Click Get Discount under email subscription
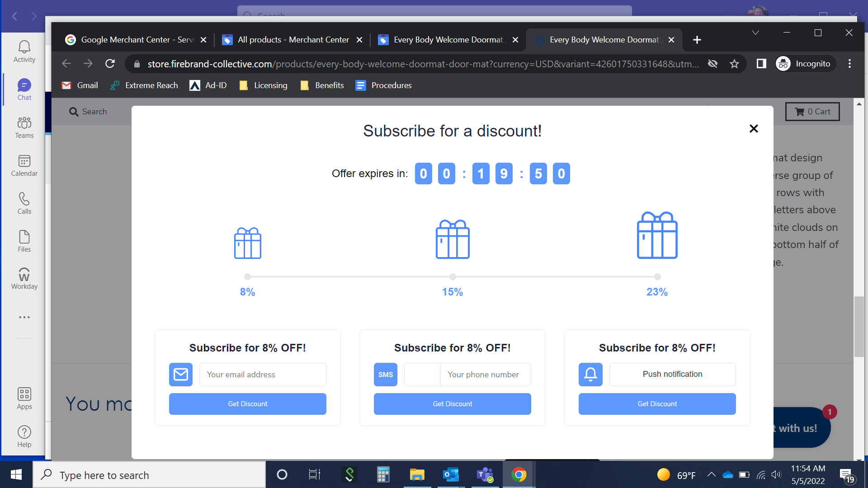 (x=247, y=404)
